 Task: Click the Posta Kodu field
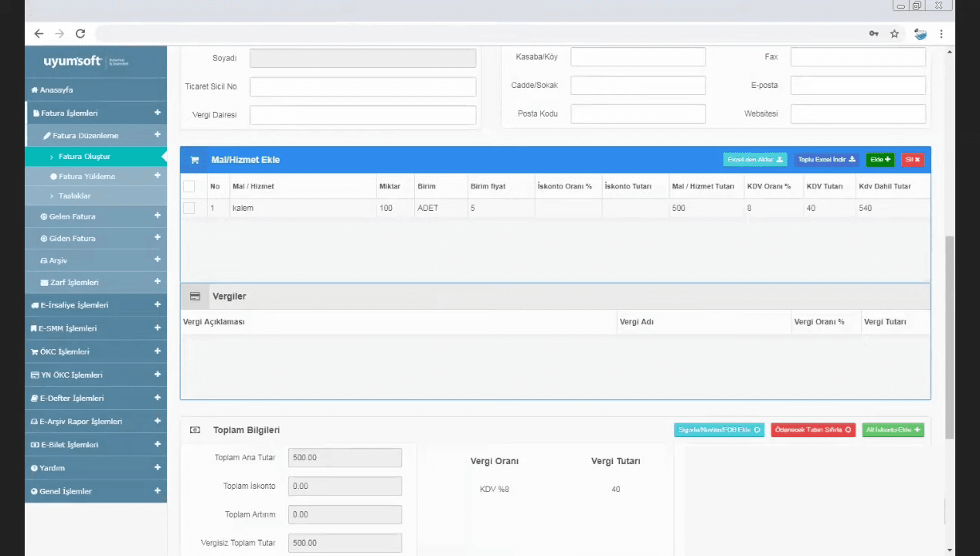point(638,114)
